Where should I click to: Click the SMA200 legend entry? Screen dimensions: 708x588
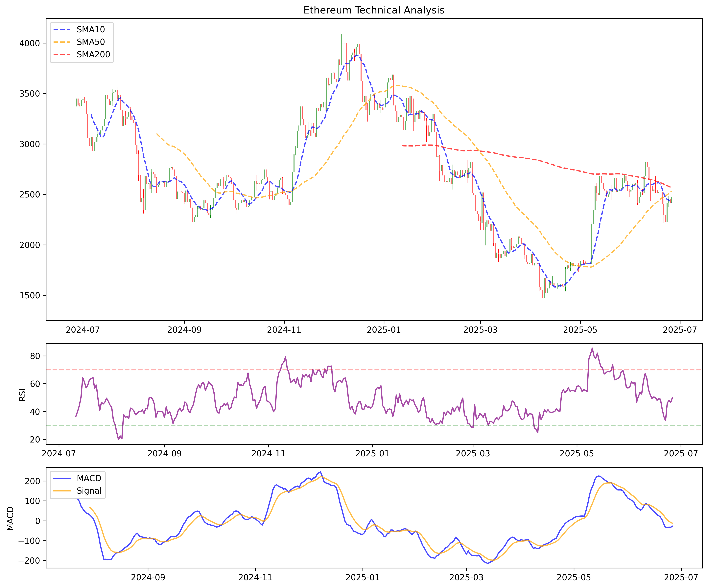[93, 55]
